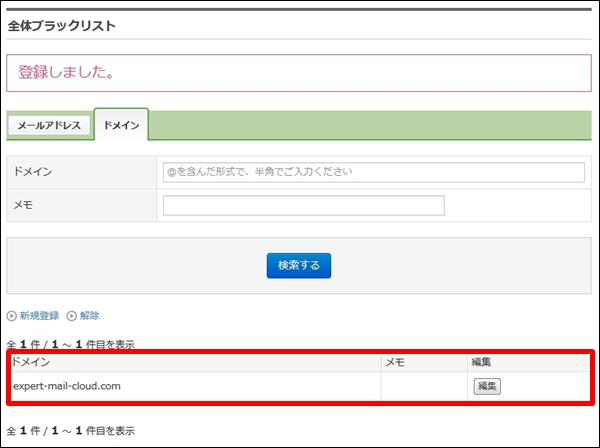This screenshot has height=448, width=600.
Task: Open the 新規登録 link
Action: (39, 316)
